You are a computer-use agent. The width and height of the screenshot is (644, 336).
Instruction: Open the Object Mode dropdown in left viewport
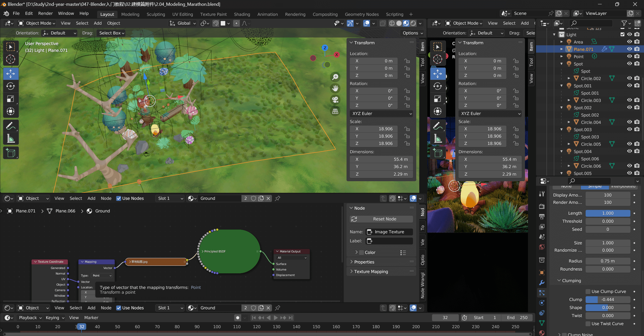point(37,23)
